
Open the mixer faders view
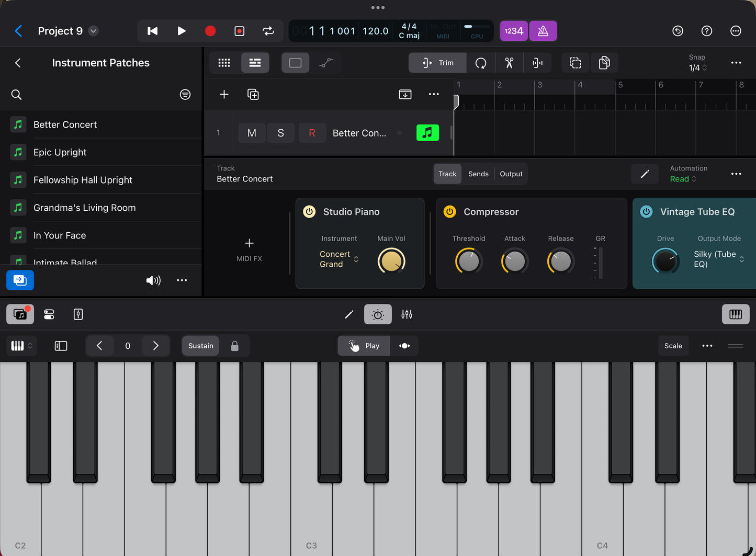tap(407, 314)
